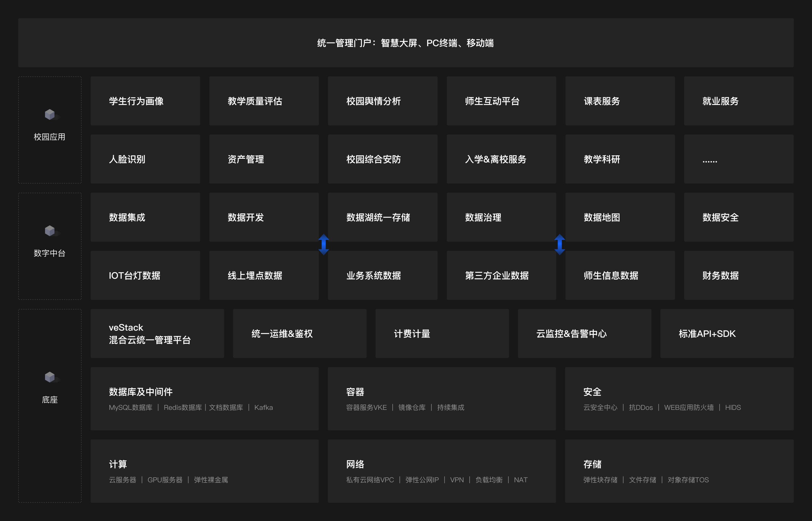Click the 统一管理门户 header banner
The width and height of the screenshot is (812, 521).
point(406,43)
